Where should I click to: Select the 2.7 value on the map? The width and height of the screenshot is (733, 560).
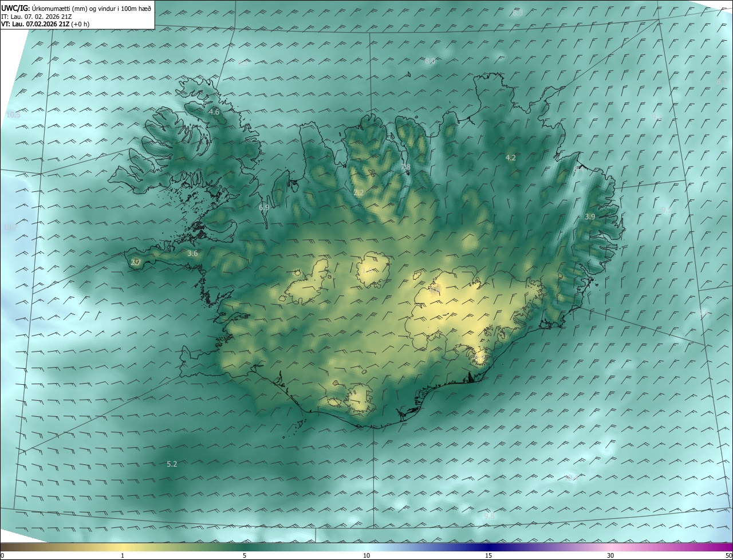coord(136,263)
